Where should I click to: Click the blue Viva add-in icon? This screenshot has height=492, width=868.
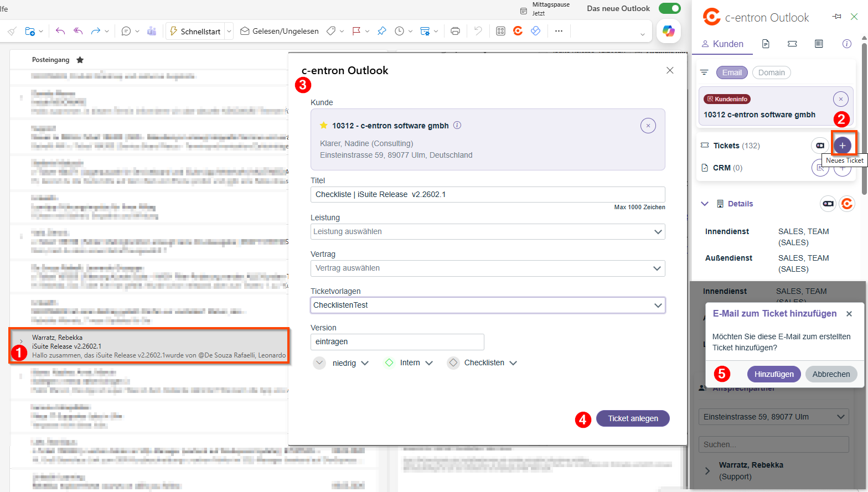(x=535, y=32)
